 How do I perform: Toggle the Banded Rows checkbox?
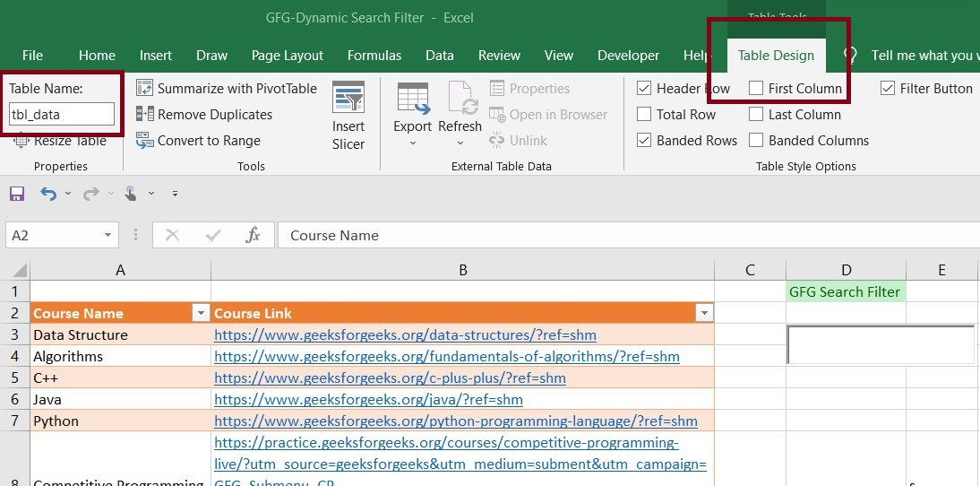[644, 141]
